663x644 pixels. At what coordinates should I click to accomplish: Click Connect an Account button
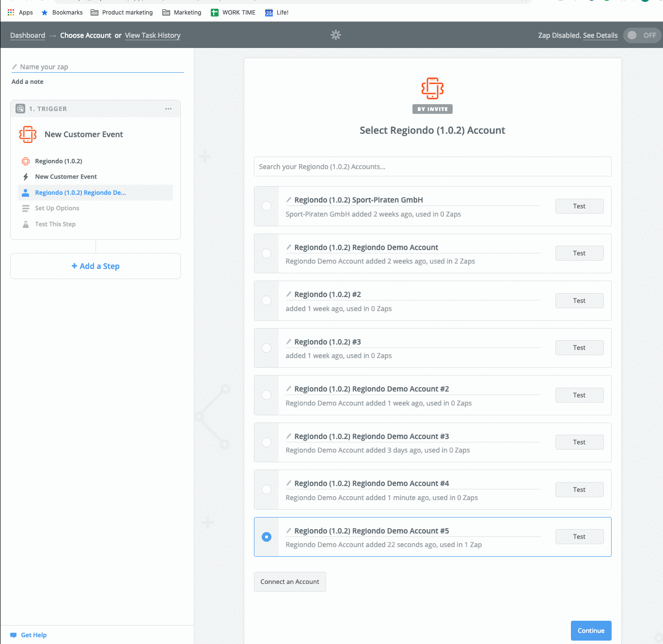[x=290, y=582]
